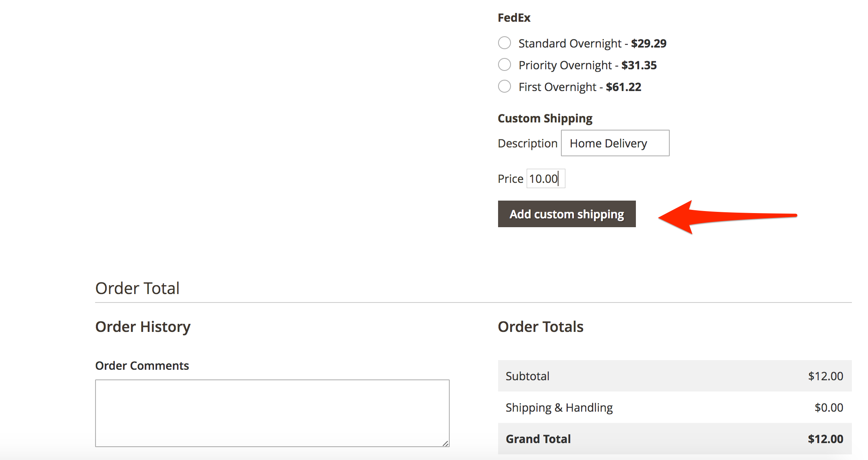Click the Order Totals heading
The height and width of the screenshot is (460, 868).
(x=540, y=327)
